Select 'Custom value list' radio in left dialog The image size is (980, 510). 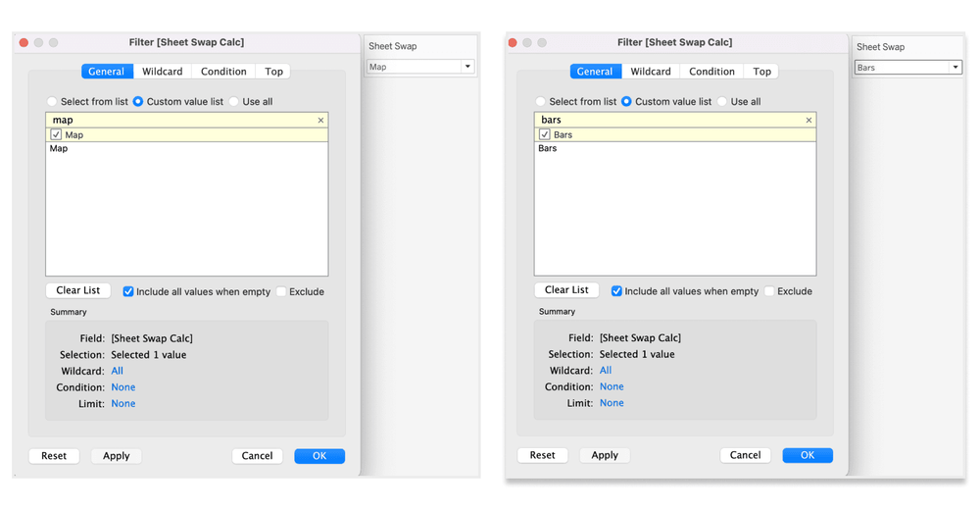138,101
